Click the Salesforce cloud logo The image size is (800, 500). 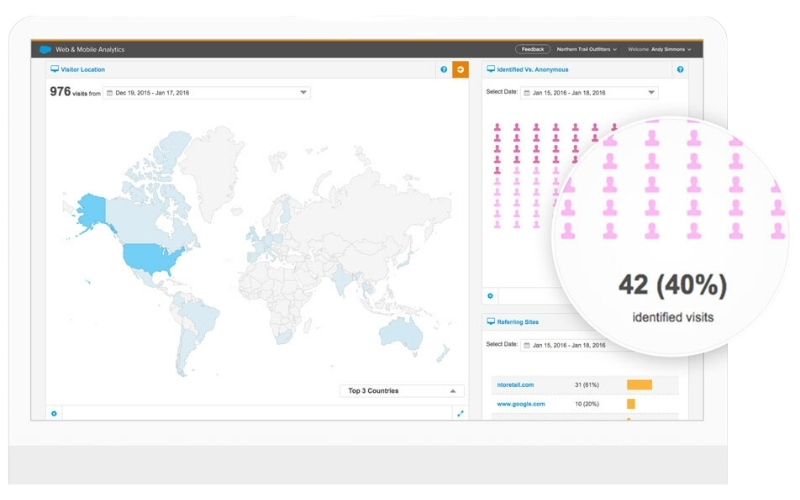pyautogui.click(x=45, y=49)
